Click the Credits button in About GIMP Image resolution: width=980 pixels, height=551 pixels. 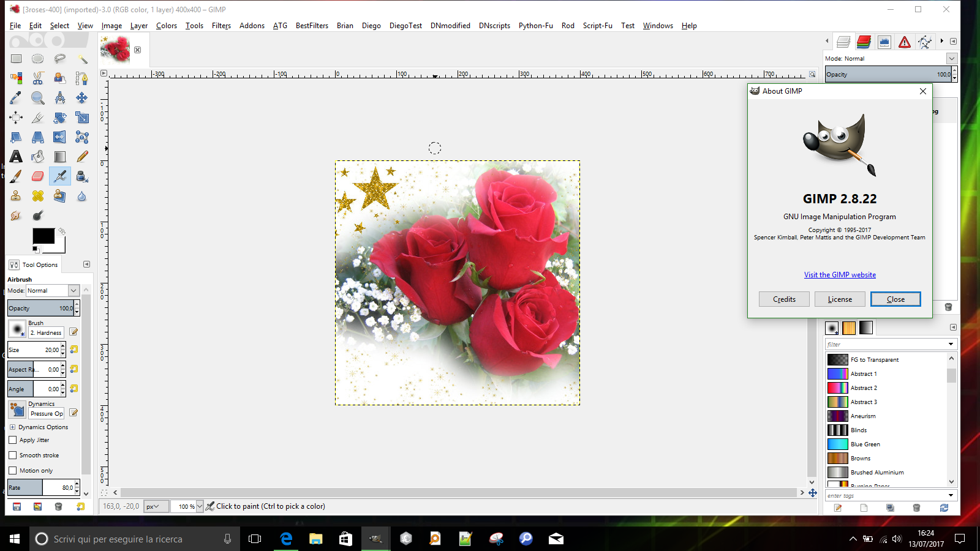(x=784, y=299)
